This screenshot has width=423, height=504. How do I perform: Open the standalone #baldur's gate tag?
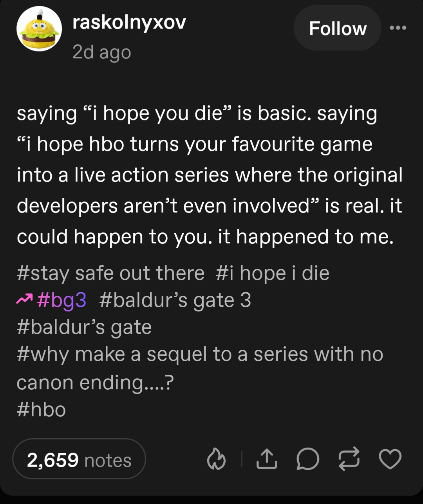point(84,328)
